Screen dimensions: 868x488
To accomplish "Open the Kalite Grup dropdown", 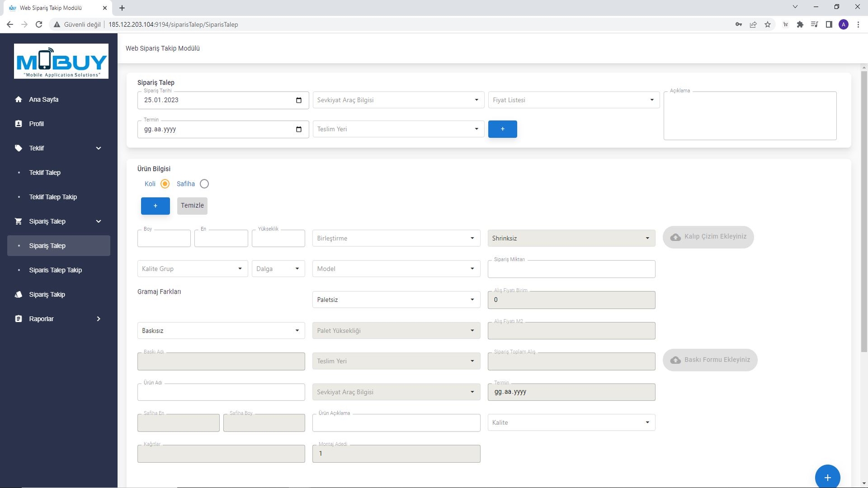I will point(193,269).
